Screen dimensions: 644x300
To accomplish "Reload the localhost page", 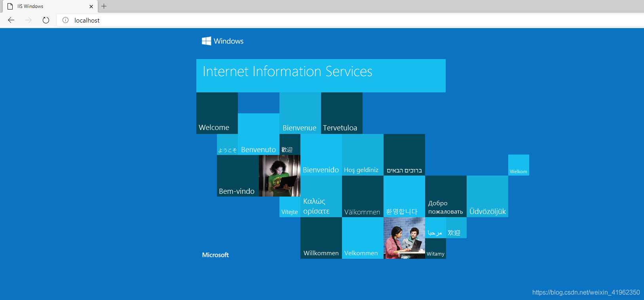I will [46, 20].
